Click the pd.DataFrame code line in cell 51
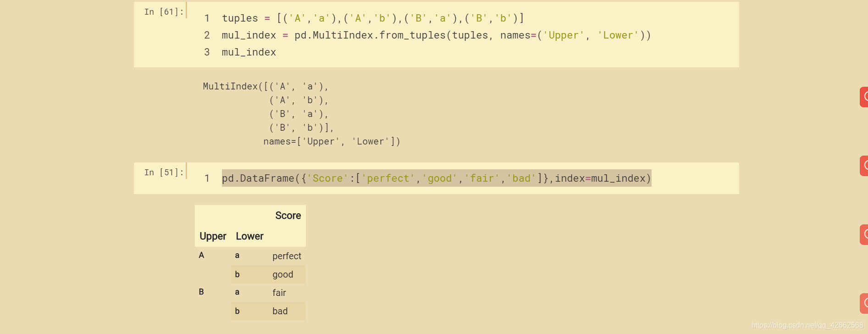This screenshot has width=868, height=334. [x=436, y=178]
